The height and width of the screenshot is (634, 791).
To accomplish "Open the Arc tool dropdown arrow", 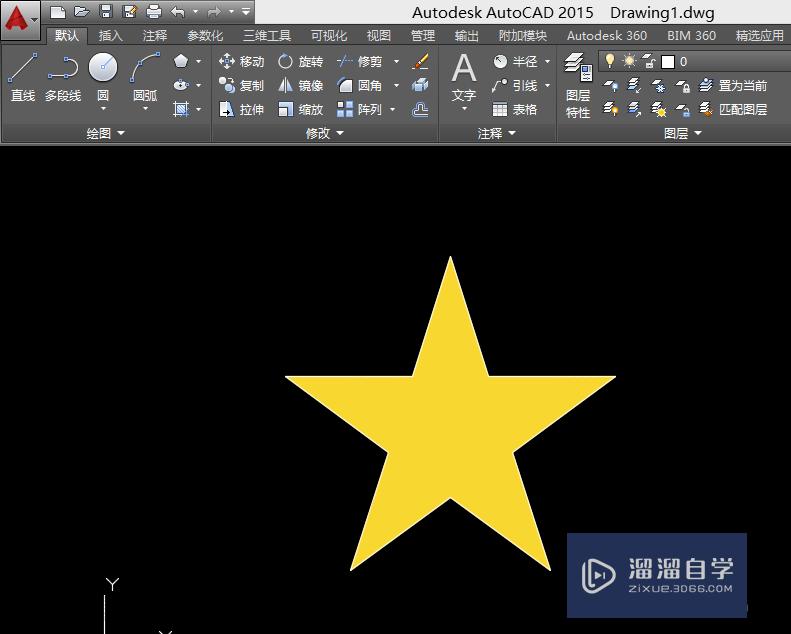I will click(x=145, y=108).
